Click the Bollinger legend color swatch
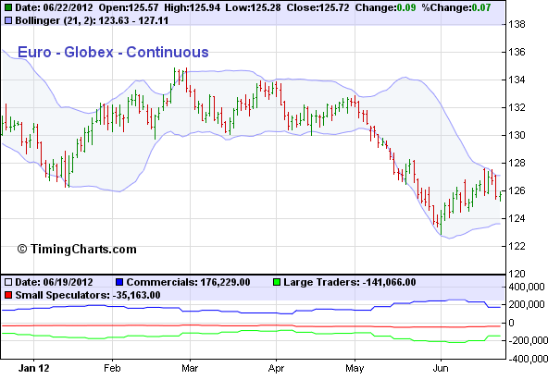 8,20
